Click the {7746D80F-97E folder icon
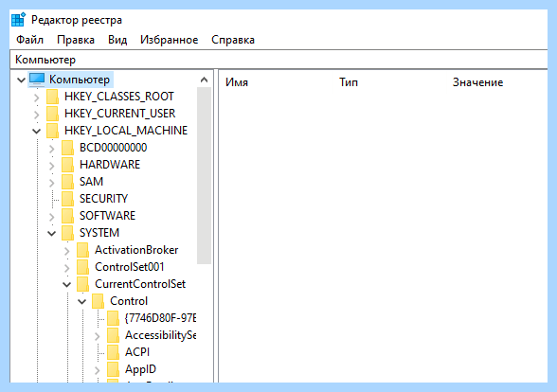This screenshot has width=557, height=392. tap(113, 318)
